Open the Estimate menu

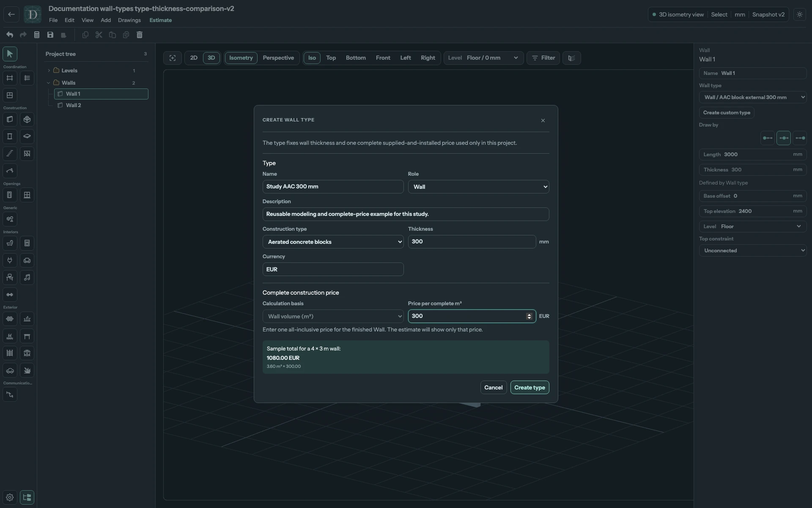coord(161,20)
